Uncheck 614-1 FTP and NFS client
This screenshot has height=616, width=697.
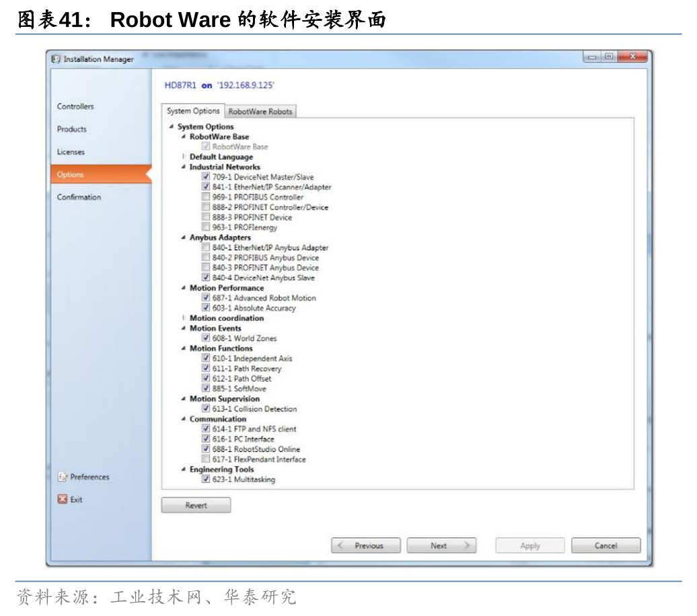coord(205,428)
